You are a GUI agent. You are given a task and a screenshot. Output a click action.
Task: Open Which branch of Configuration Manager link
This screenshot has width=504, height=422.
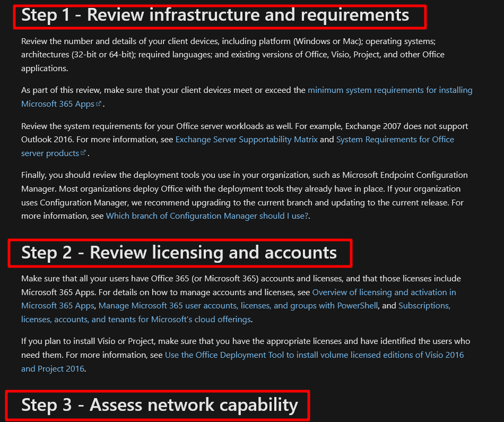[207, 216]
